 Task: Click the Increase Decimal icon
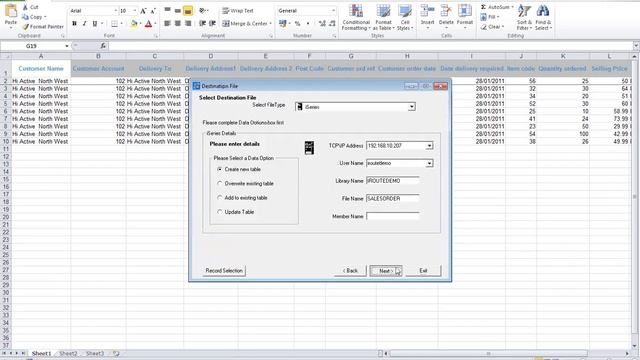click(322, 24)
